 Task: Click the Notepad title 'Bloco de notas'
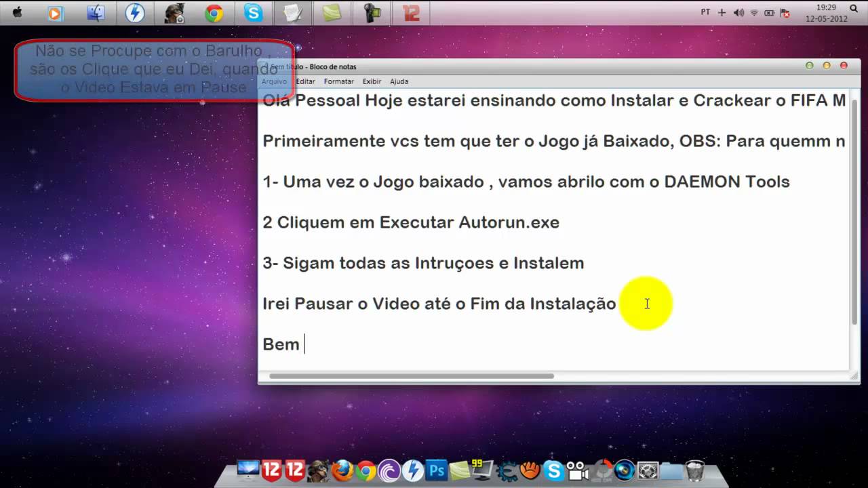(x=333, y=66)
